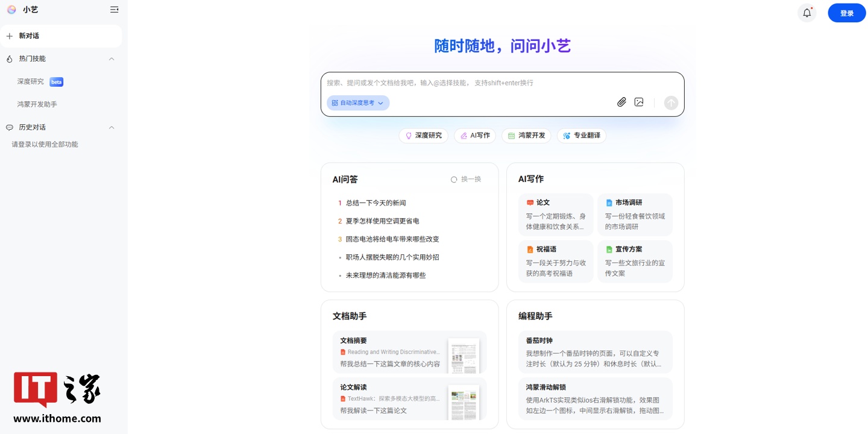This screenshot has width=868, height=434.
Task: Collapse the 热门技能 section
Action: pyautogui.click(x=112, y=58)
